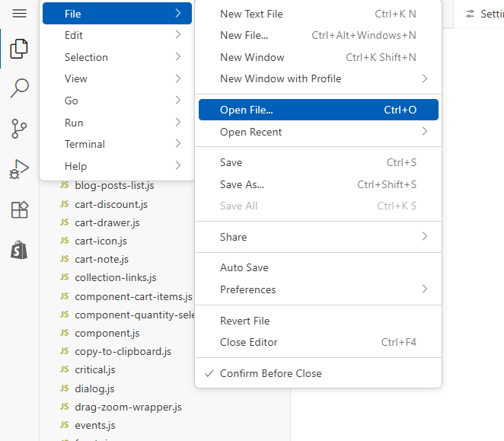The image size is (504, 441).
Task: Open the Shopify sidebar icon
Action: tap(20, 250)
